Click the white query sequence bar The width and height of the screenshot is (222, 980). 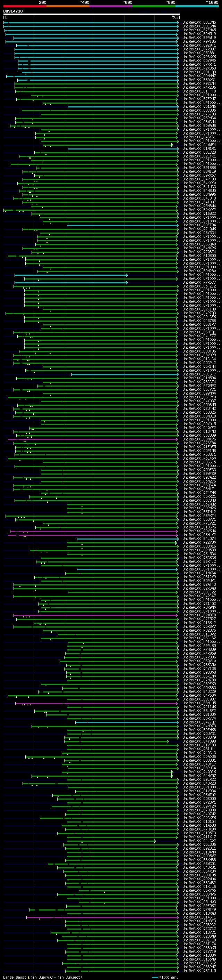click(91, 15)
